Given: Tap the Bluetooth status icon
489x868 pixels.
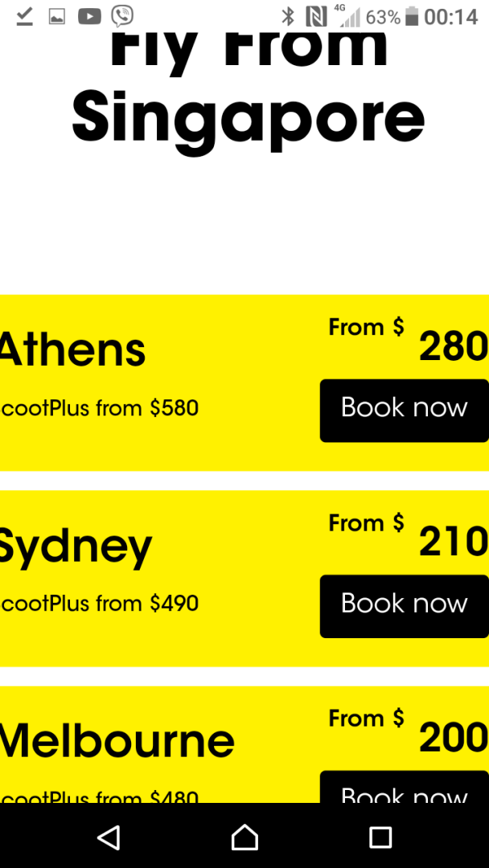Looking at the screenshot, I should (288, 17).
